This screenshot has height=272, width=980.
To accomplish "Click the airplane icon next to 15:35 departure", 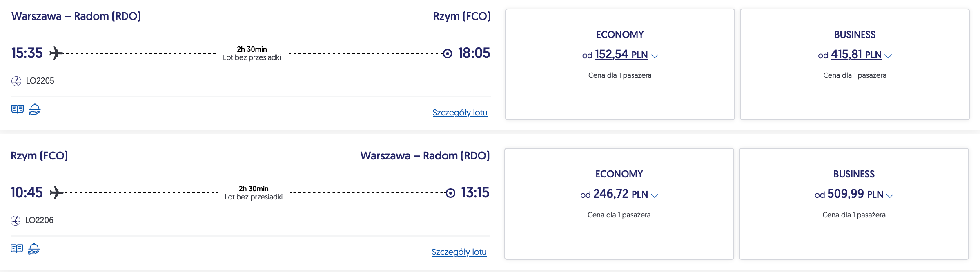I will click(56, 53).
